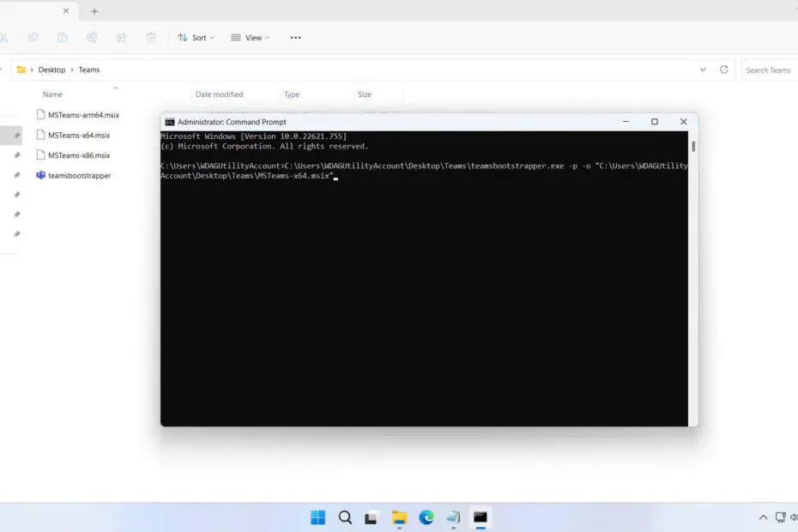Open the See more menu with three dots
This screenshot has height=532, width=798.
(x=295, y=37)
